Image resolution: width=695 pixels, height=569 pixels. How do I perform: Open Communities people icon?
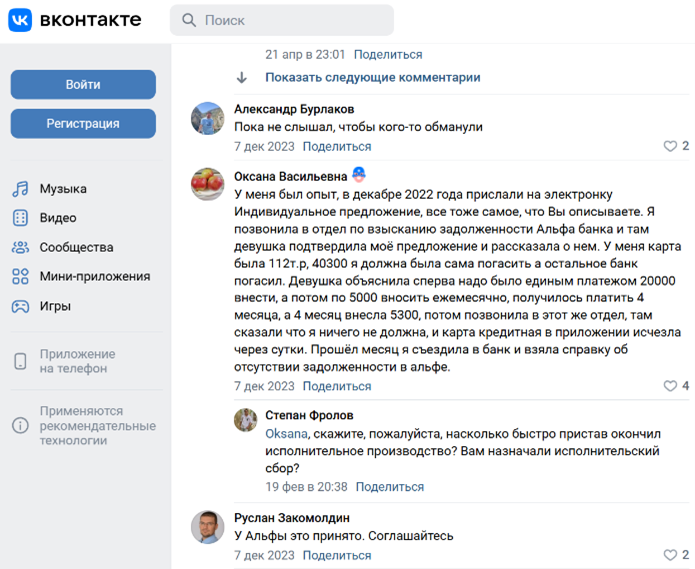pyautogui.click(x=20, y=247)
